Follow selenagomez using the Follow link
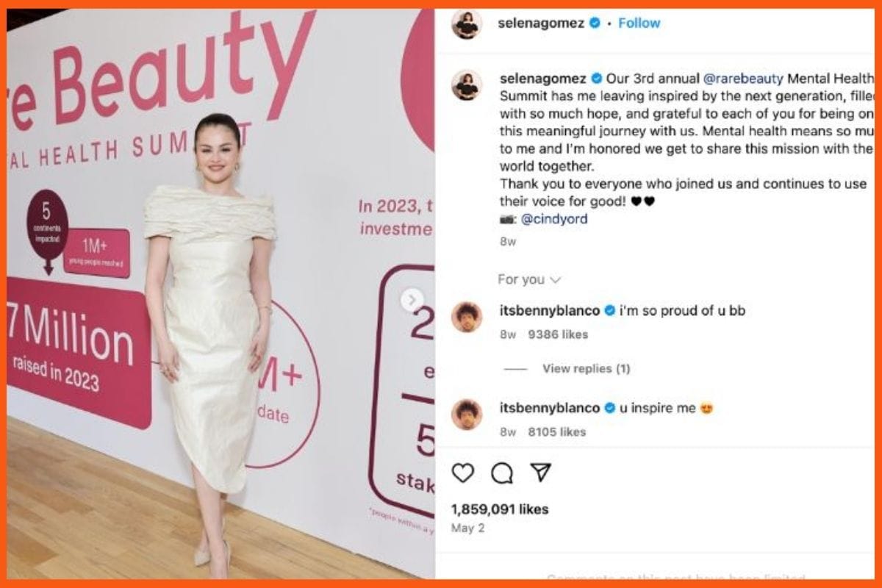Image resolution: width=882 pixels, height=588 pixels. click(639, 23)
